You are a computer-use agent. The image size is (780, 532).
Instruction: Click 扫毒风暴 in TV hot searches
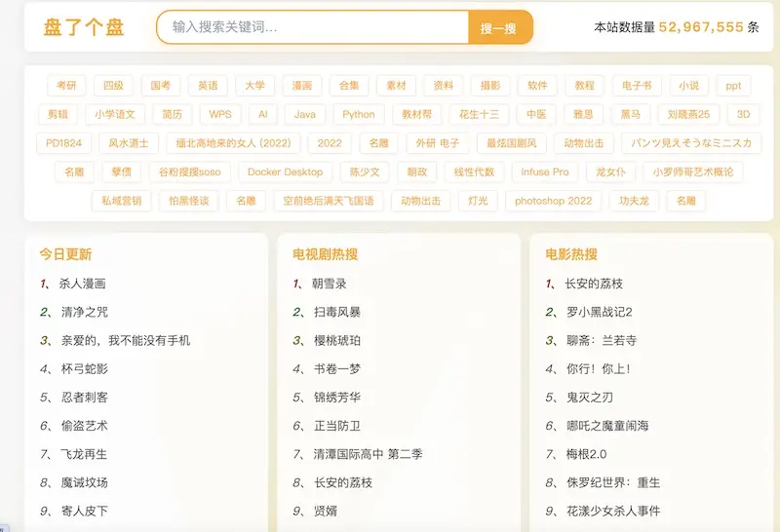coord(337,312)
